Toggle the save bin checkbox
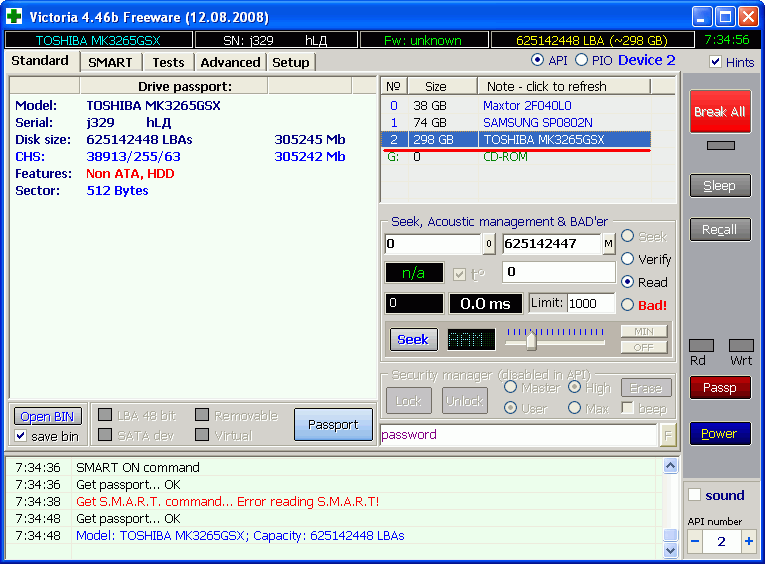This screenshot has width=765, height=564. coord(21,436)
